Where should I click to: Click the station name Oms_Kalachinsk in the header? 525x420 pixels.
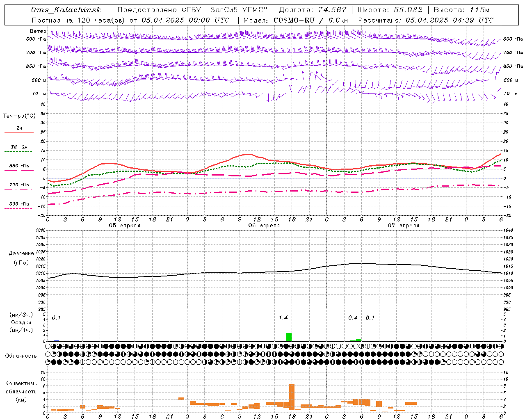tap(66, 10)
